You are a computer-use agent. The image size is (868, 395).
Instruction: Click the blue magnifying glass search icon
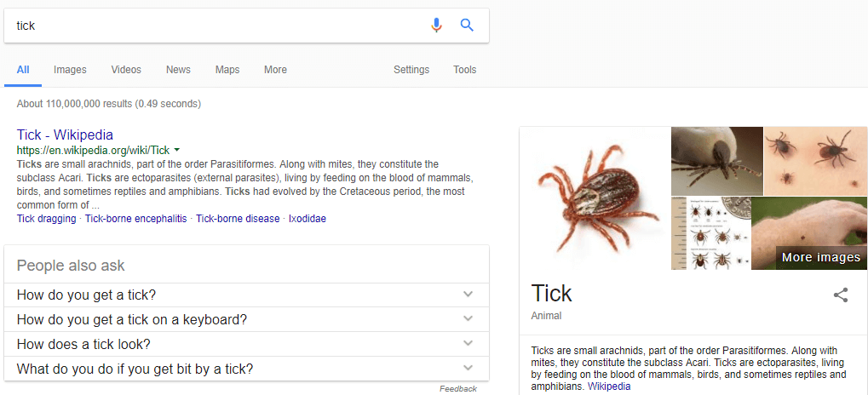point(467,25)
